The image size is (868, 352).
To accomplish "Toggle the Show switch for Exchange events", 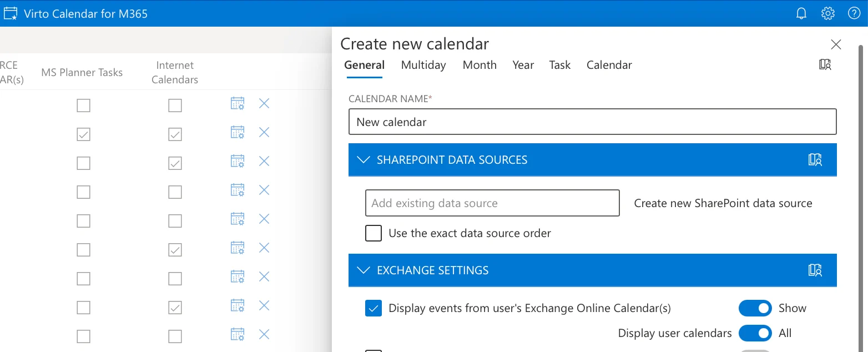I will [755, 308].
